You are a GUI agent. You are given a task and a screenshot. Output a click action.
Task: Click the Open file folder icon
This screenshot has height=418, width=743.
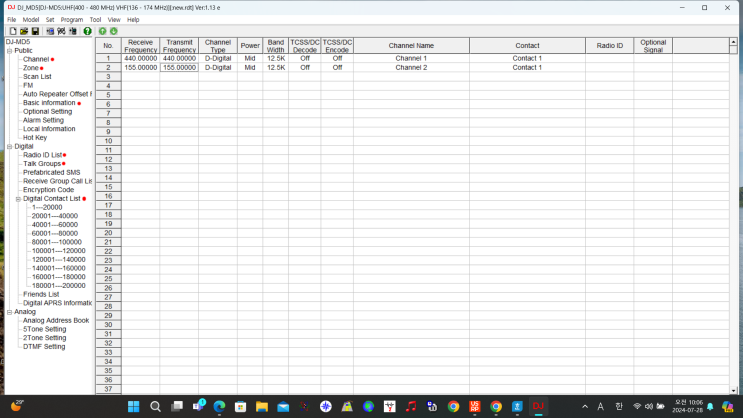[x=24, y=31]
